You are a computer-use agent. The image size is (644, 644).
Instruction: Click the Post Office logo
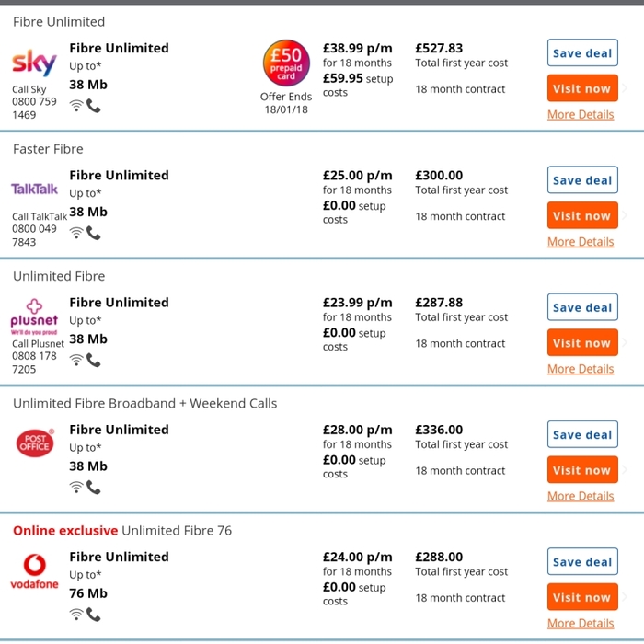(x=35, y=442)
